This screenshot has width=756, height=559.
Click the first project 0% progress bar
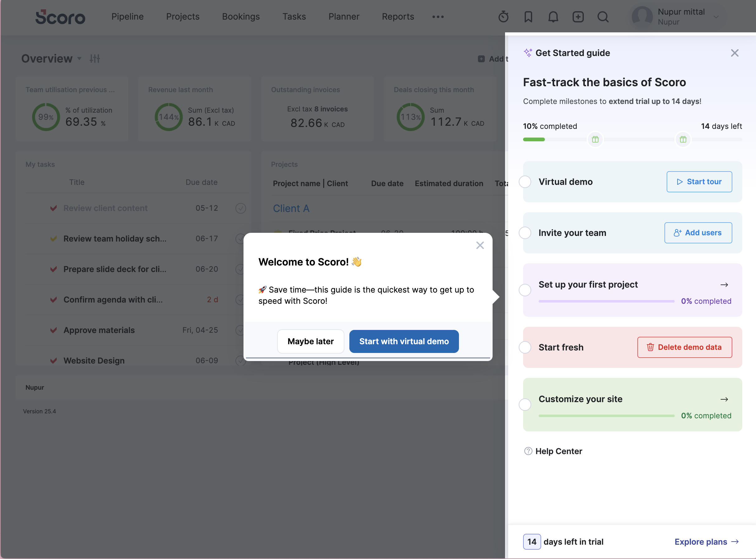(607, 301)
